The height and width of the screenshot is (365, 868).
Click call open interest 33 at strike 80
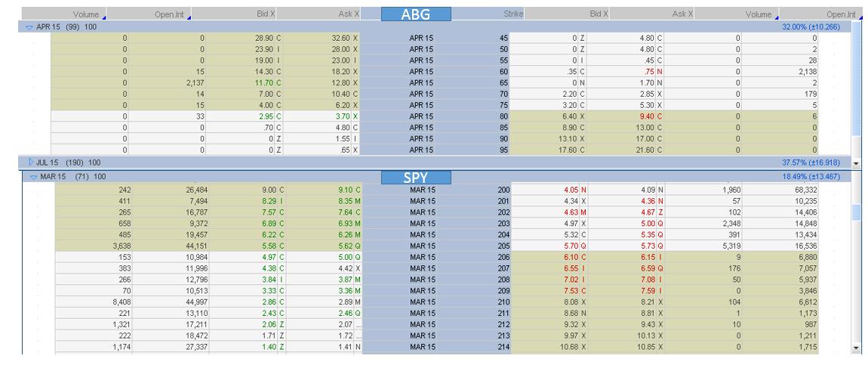click(x=200, y=116)
